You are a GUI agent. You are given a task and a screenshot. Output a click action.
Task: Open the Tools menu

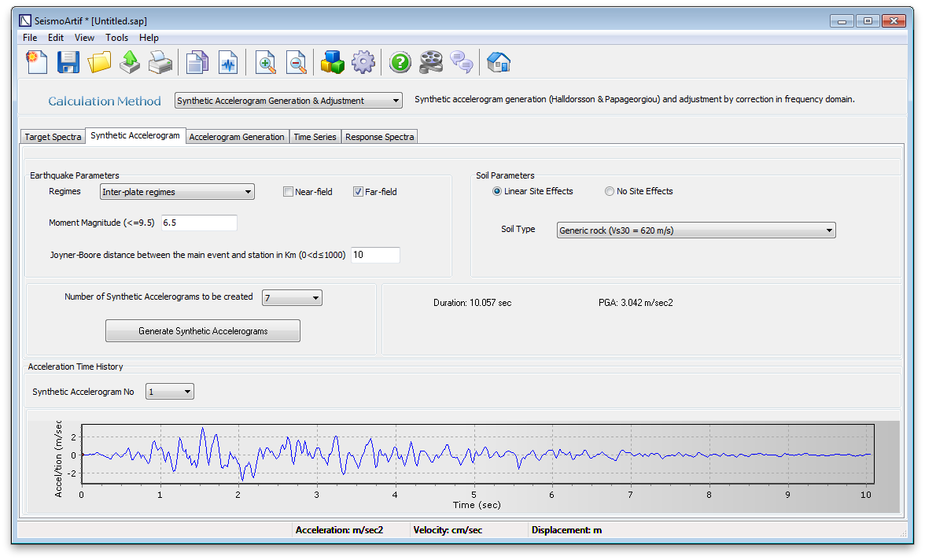click(x=116, y=38)
